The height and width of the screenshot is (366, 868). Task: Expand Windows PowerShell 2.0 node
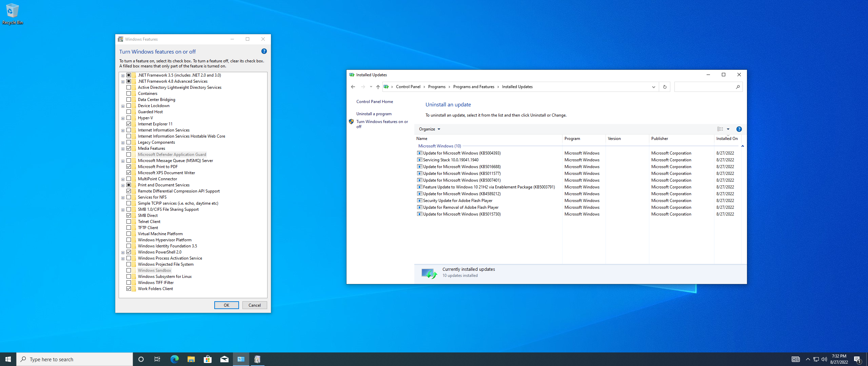point(123,252)
